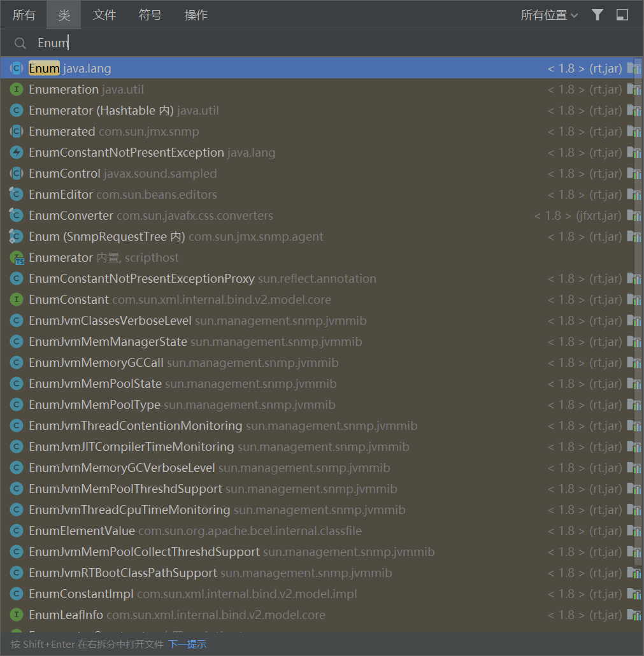Select Enum (SnmpRequestTree 内) result
Viewport: 644px width, 656px height.
tap(322, 236)
